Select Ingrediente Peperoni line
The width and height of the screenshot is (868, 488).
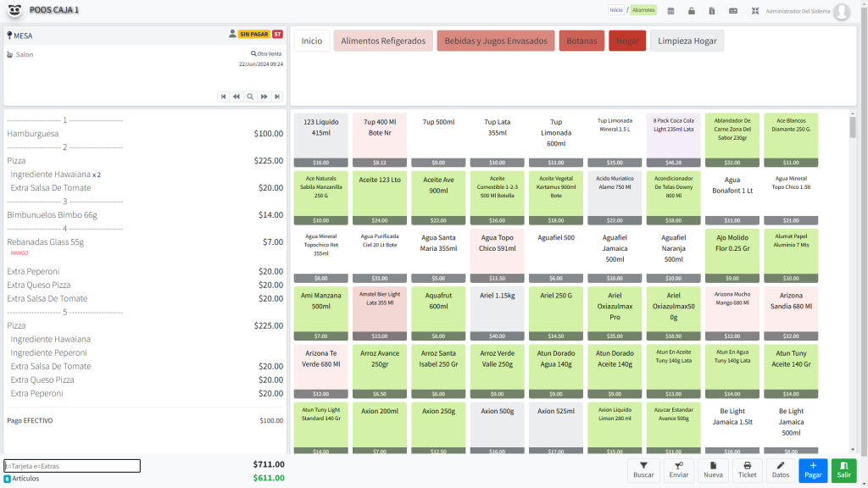tap(145, 352)
